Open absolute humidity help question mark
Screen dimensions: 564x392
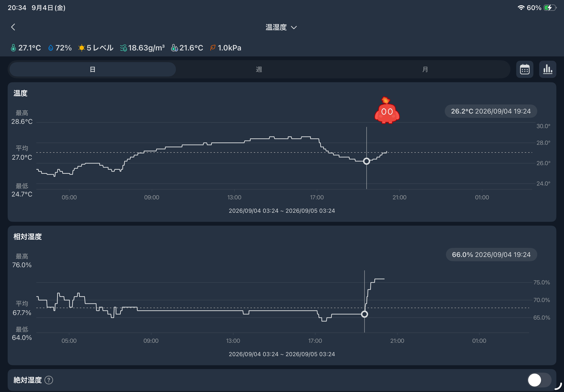49,380
